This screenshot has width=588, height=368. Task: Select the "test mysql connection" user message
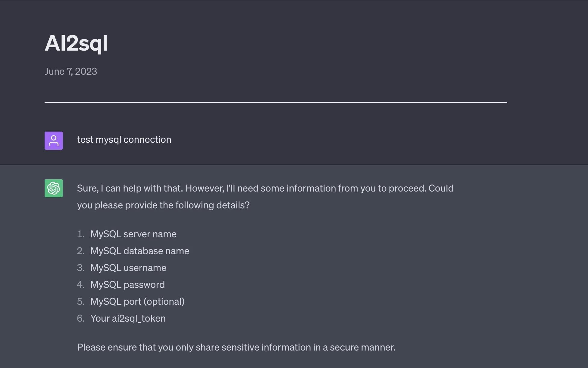[x=124, y=139]
